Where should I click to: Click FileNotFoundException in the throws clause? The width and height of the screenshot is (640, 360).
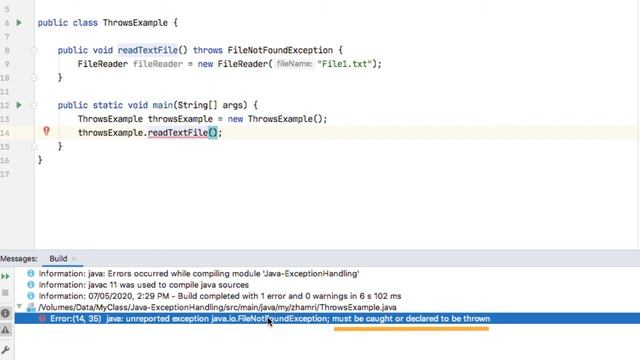(280, 50)
